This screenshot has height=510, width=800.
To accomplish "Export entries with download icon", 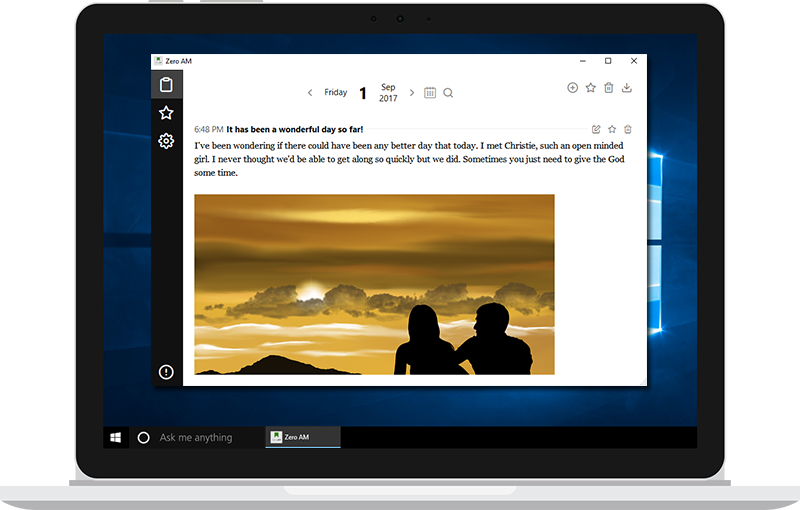I will pyautogui.click(x=627, y=88).
